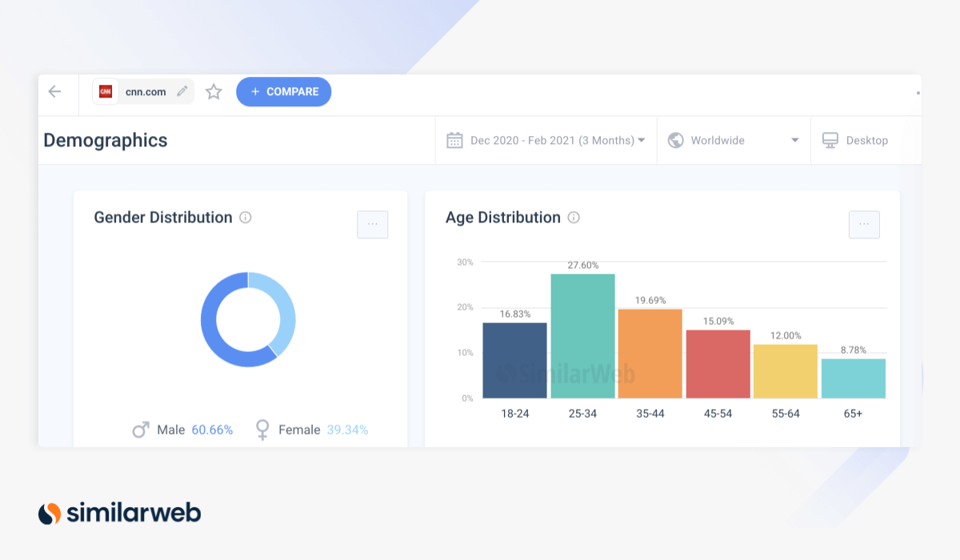Click the orange 35-44 age bar
The image size is (960, 560).
(650, 354)
